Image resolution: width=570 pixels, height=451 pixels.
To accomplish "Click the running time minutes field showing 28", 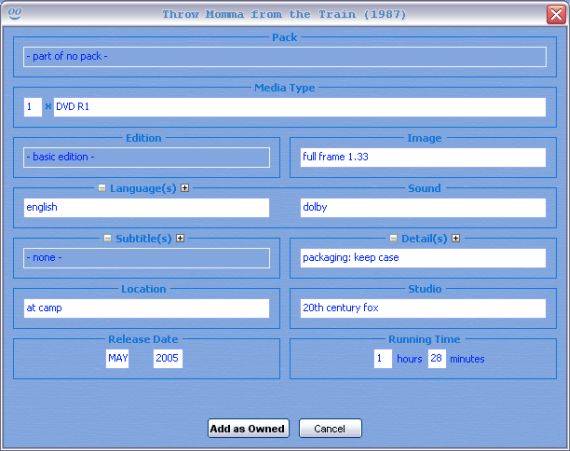I will click(437, 359).
